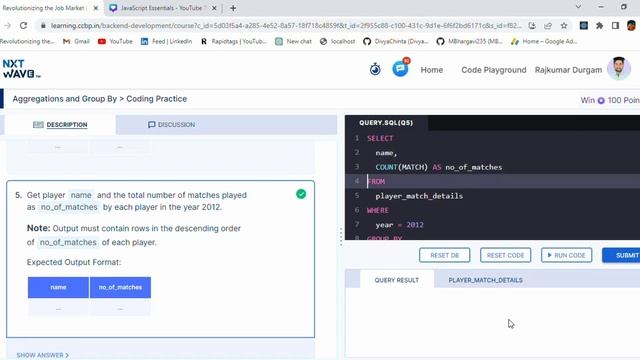Screen dimensions: 640x360
Task: Click the no_of_matches column header
Action: (120, 287)
